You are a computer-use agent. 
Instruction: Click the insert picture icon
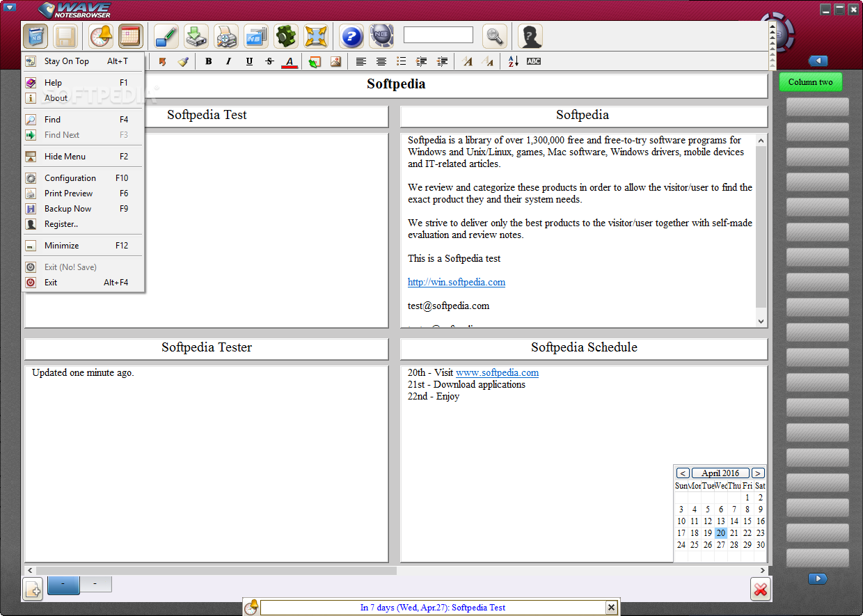[335, 61]
